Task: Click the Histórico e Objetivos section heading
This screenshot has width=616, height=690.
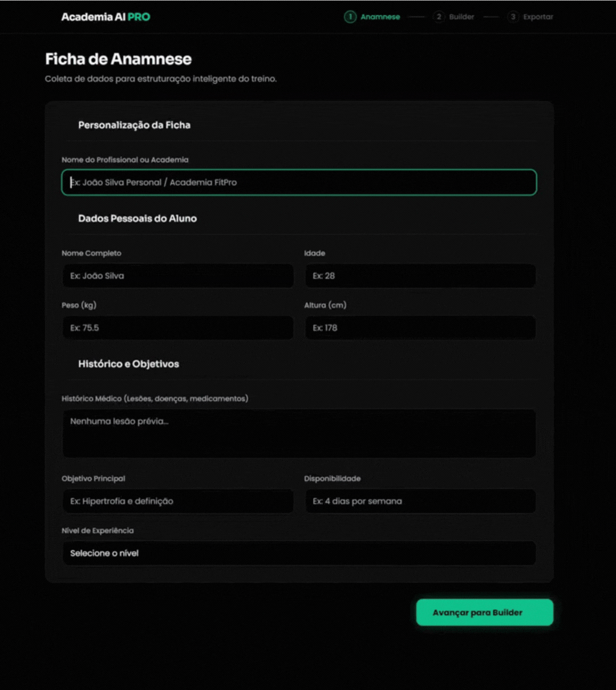Action: point(128,364)
